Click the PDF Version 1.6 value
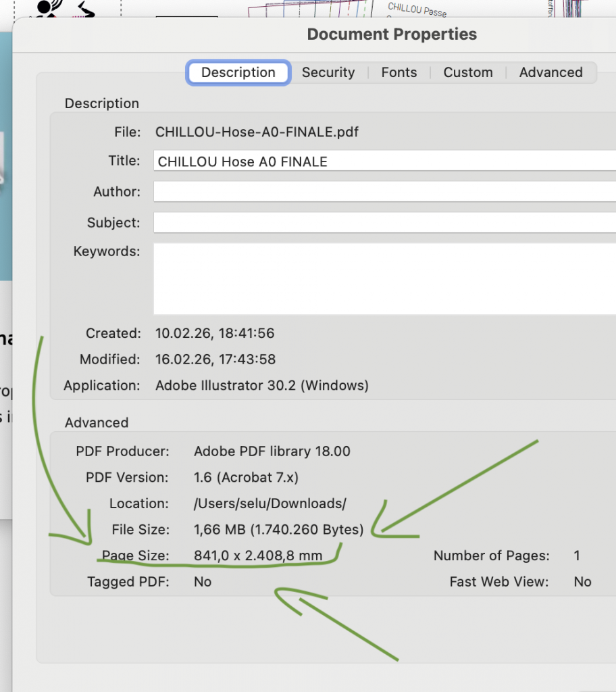The image size is (616, 692). coord(246,477)
